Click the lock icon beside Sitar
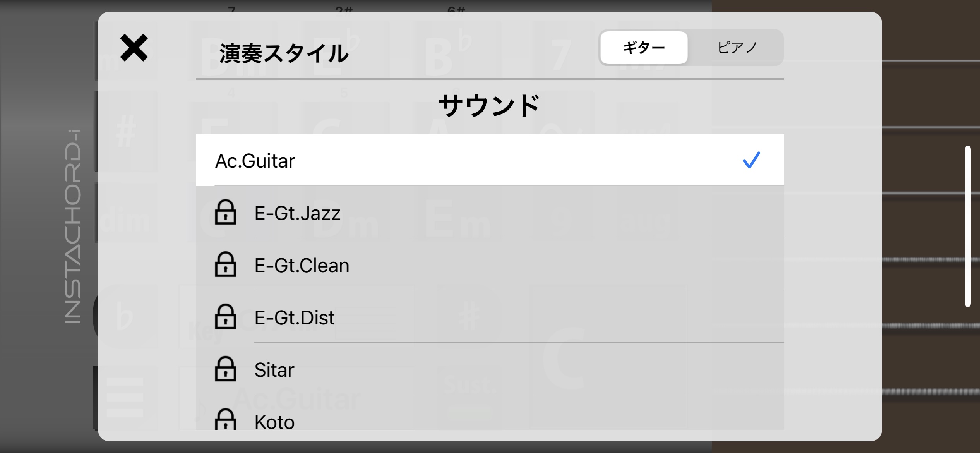980x453 pixels. point(225,369)
